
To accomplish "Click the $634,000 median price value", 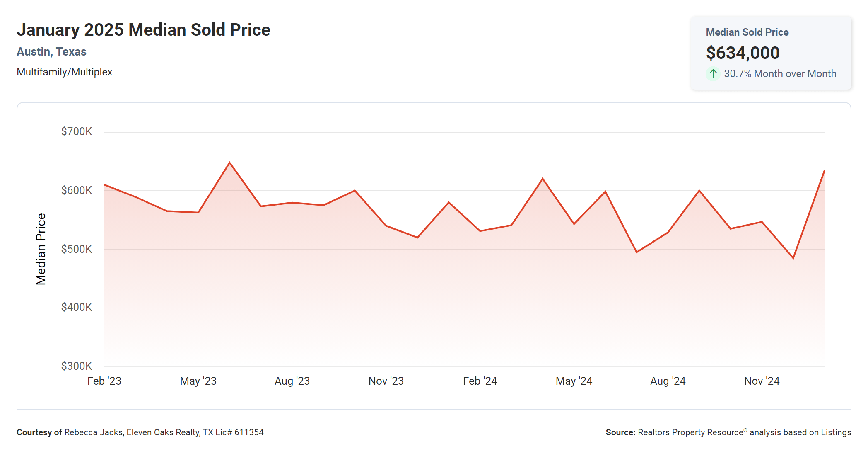I will (743, 53).
